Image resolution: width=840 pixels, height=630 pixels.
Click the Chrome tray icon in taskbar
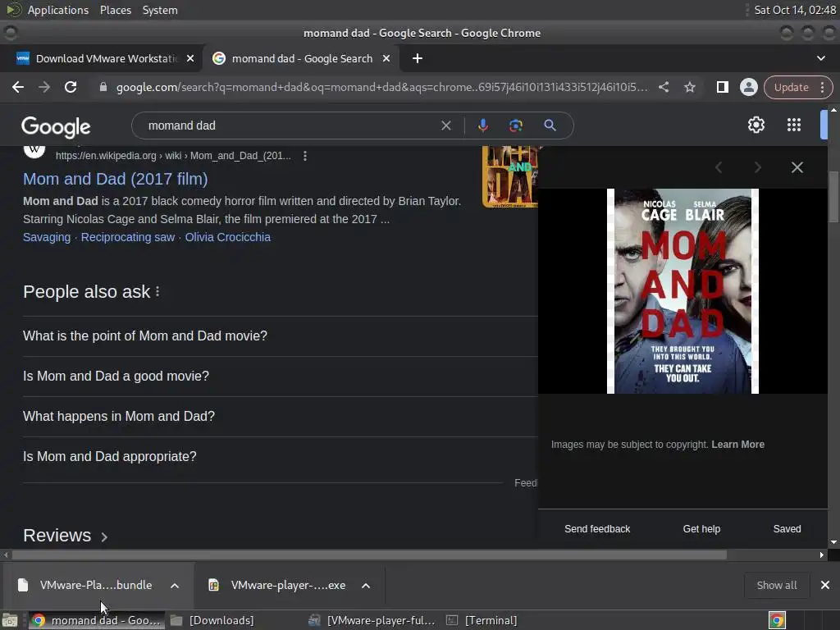point(777,620)
